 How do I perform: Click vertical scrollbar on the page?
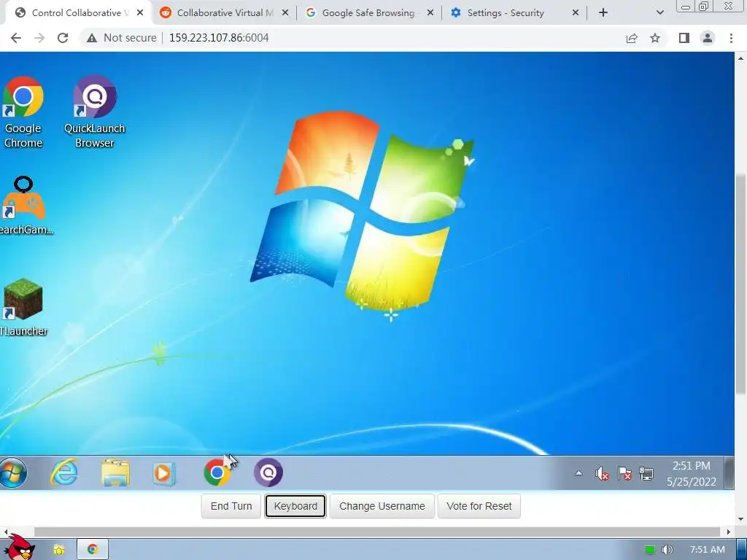tap(740, 284)
